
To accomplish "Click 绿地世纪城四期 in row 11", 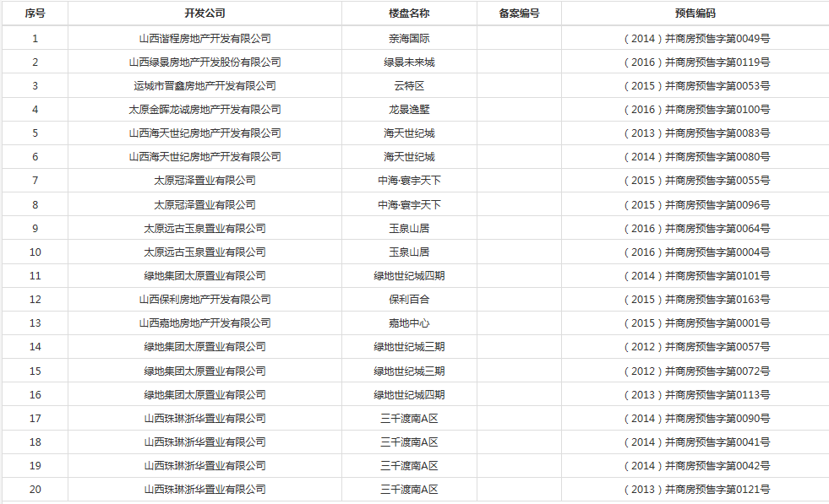I will click(409, 276).
